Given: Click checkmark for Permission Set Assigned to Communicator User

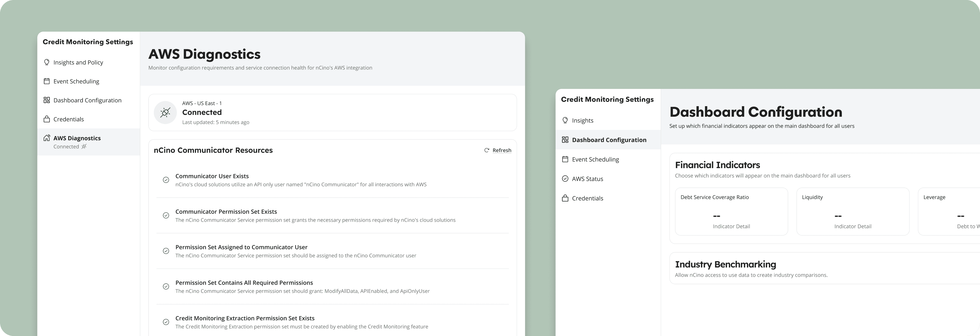Looking at the screenshot, I should click(x=166, y=251).
